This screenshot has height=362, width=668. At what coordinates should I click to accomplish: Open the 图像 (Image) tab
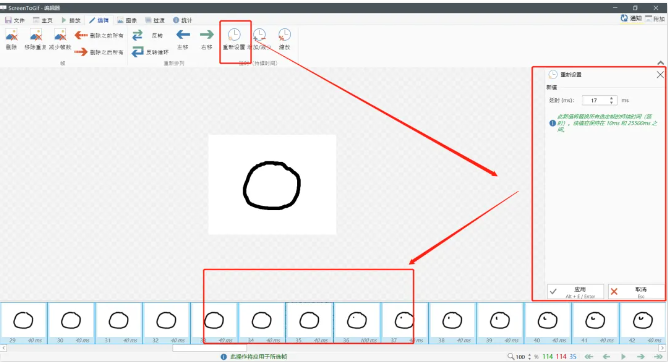point(127,20)
